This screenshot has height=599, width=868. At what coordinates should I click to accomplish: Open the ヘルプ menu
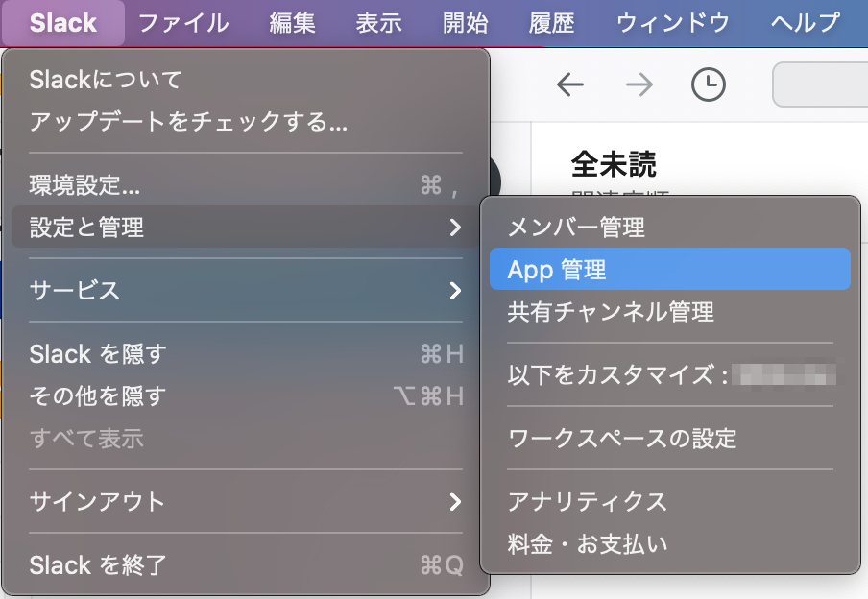(x=806, y=23)
